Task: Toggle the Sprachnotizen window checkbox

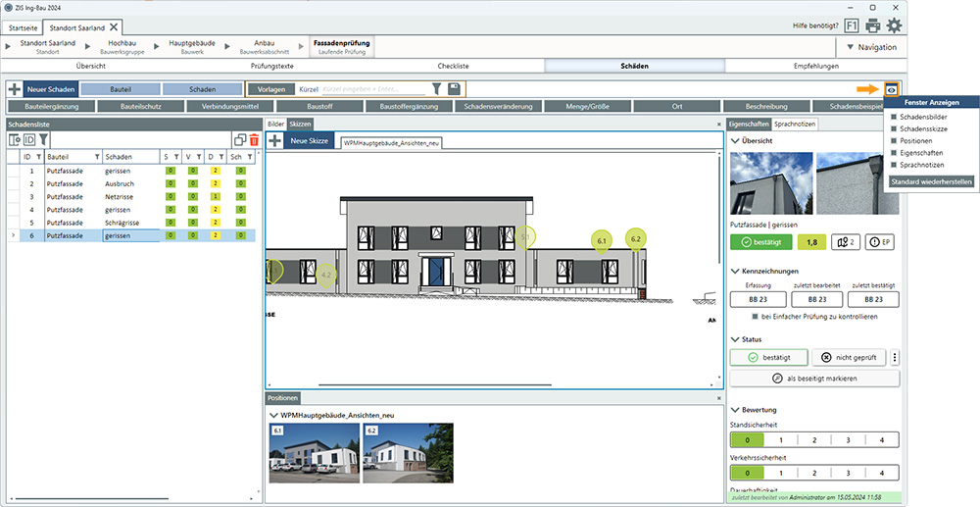Action: click(894, 164)
